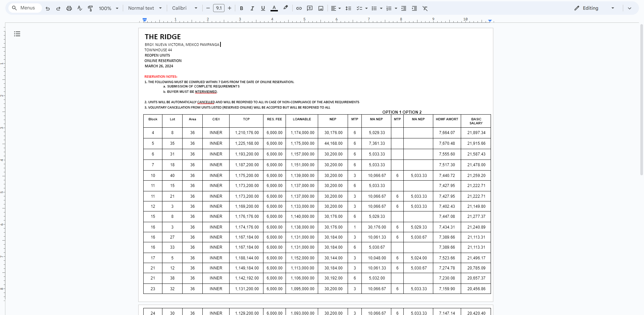This screenshot has height=315, width=644.
Task: Open the text alignment dropdown
Action: click(336, 8)
